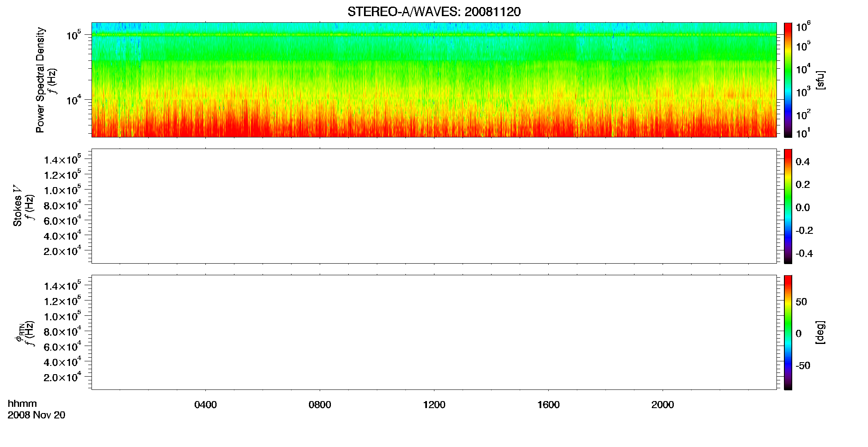This screenshot has width=868, height=447.
Task: Click the -50 tick on degrees color bar
Action: click(803, 366)
